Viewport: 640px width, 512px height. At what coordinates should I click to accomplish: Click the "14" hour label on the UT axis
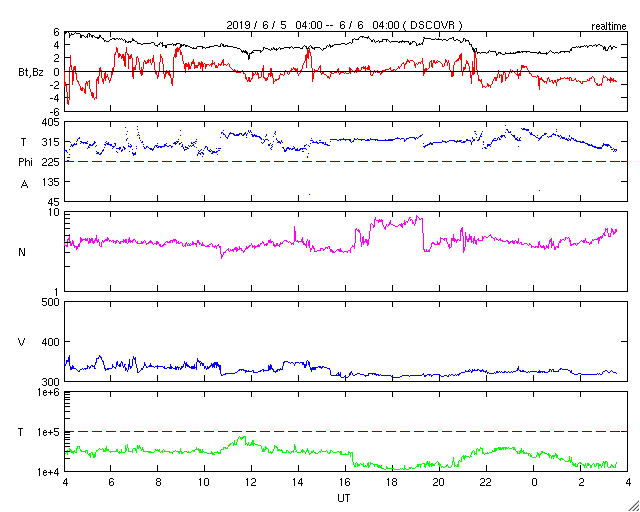click(x=298, y=482)
